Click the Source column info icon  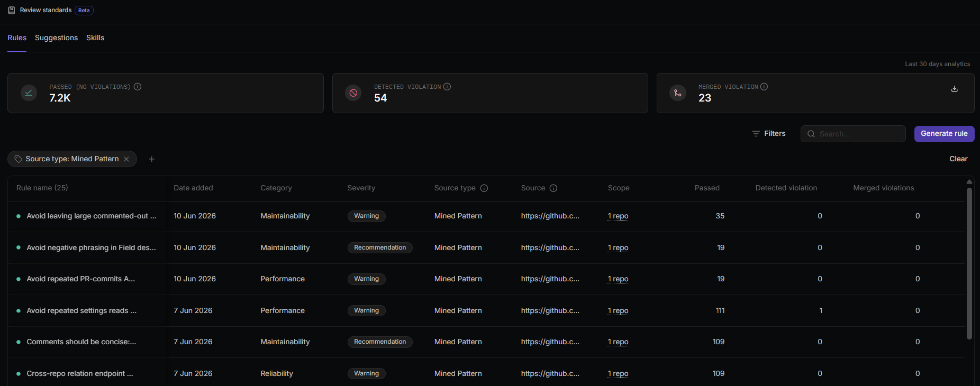pos(553,188)
